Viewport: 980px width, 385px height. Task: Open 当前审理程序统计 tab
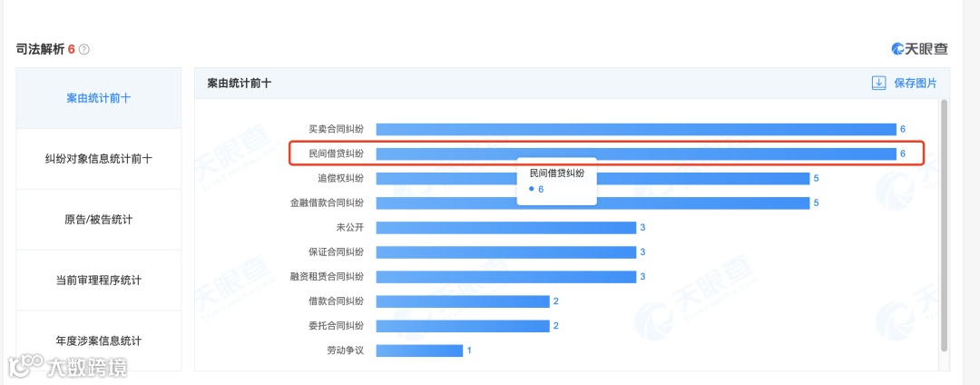(99, 280)
